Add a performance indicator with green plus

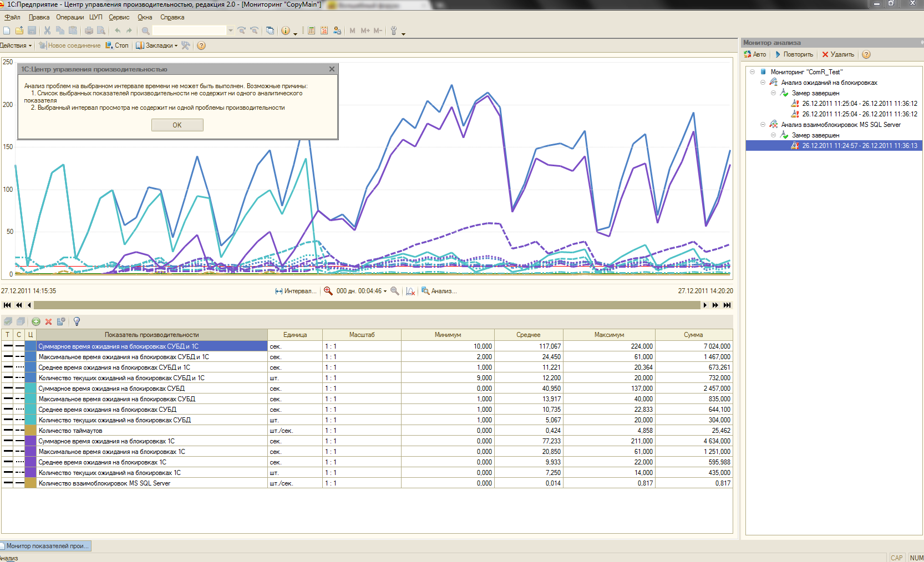pos(36,321)
